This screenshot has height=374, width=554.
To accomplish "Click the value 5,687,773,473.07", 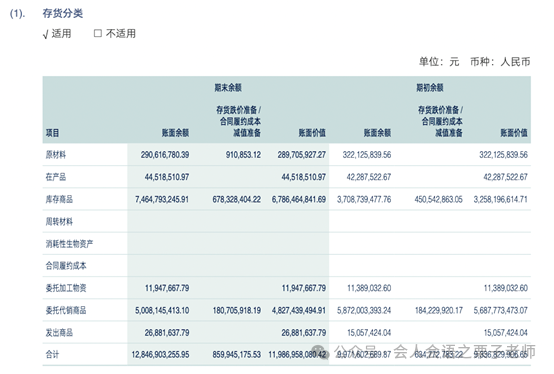I will pos(501,310).
